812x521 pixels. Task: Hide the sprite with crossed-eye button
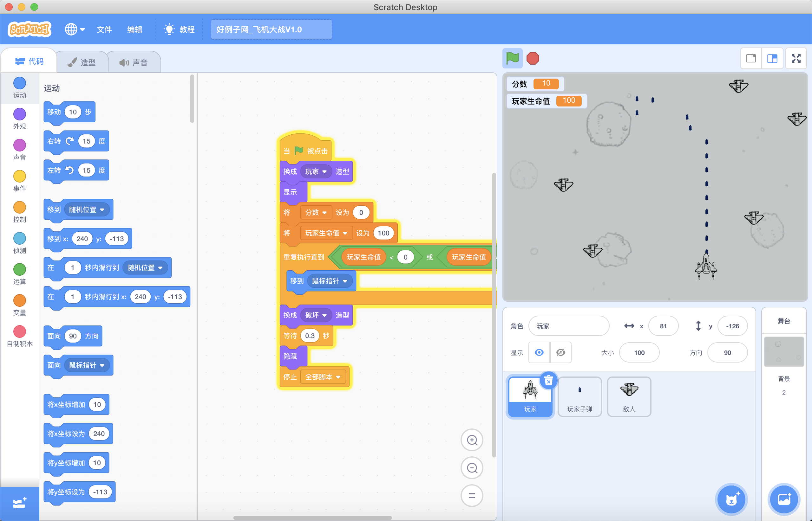pyautogui.click(x=561, y=352)
